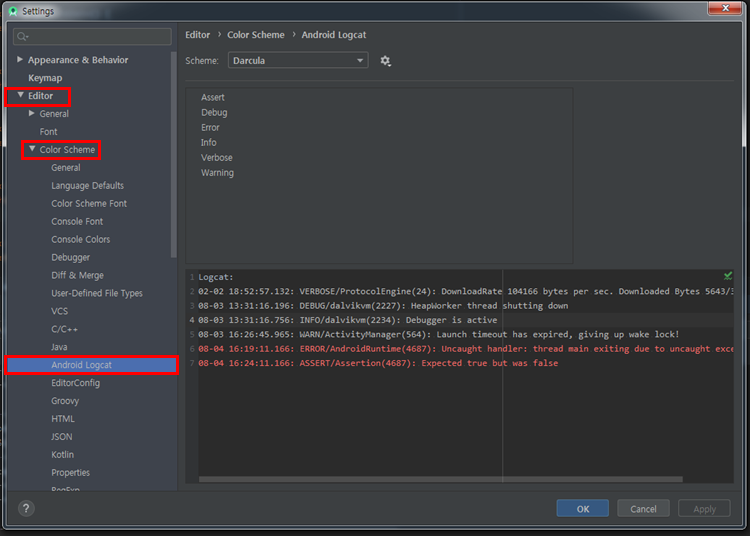This screenshot has height=536, width=750.
Task: Open VCS color settings
Action: pyautogui.click(x=60, y=311)
